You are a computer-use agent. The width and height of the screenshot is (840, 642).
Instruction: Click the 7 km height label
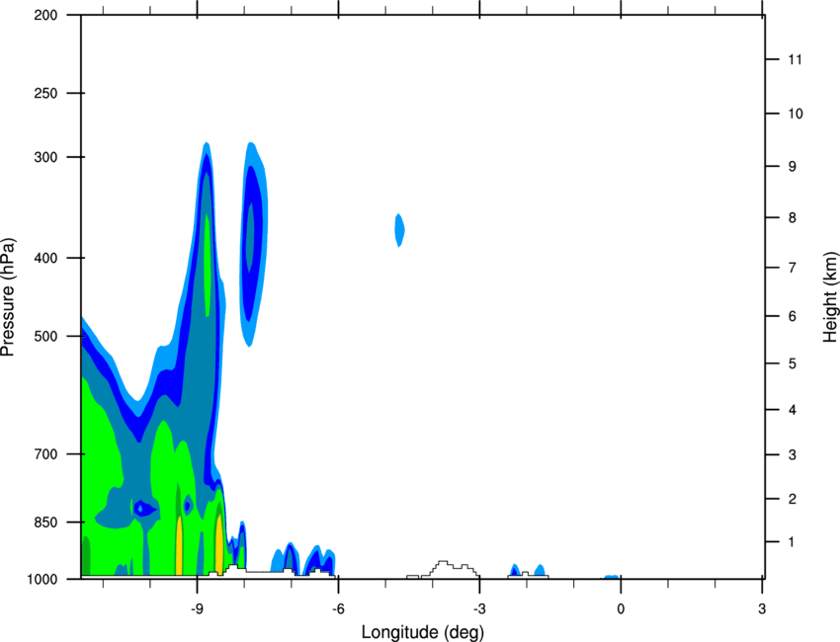[x=793, y=268]
